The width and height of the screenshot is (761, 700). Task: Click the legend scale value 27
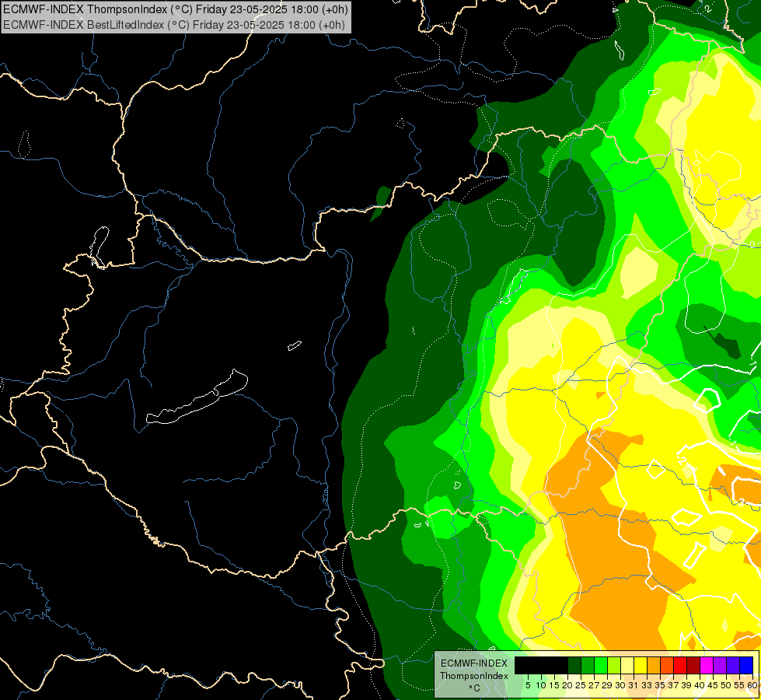[x=594, y=685]
